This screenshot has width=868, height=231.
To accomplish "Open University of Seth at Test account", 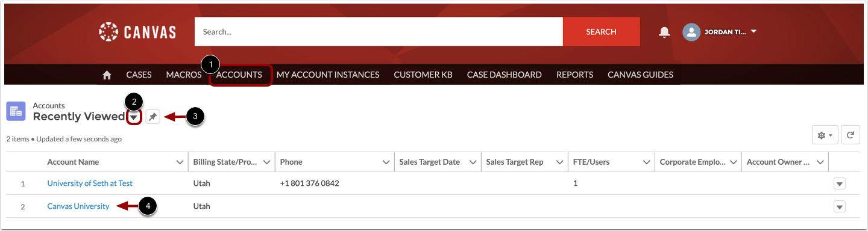I will click(90, 183).
